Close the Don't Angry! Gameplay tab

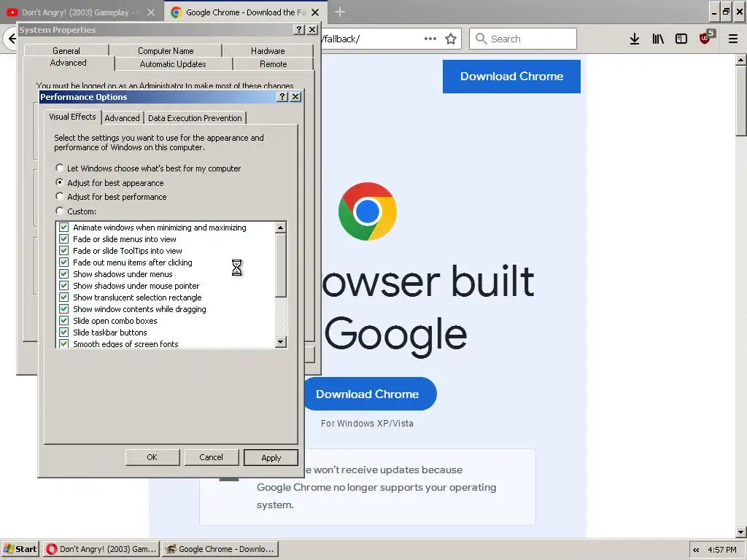click(x=150, y=12)
